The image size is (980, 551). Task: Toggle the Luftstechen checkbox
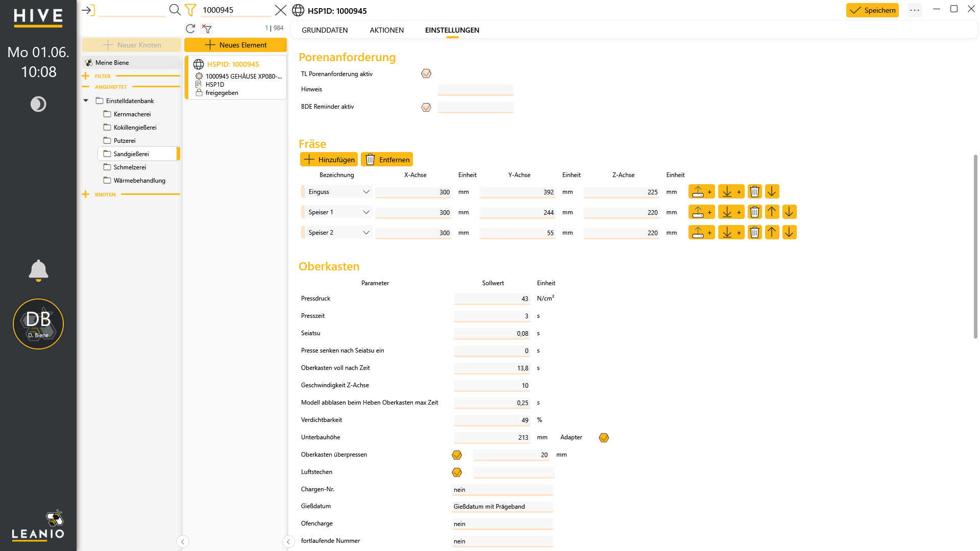(457, 472)
